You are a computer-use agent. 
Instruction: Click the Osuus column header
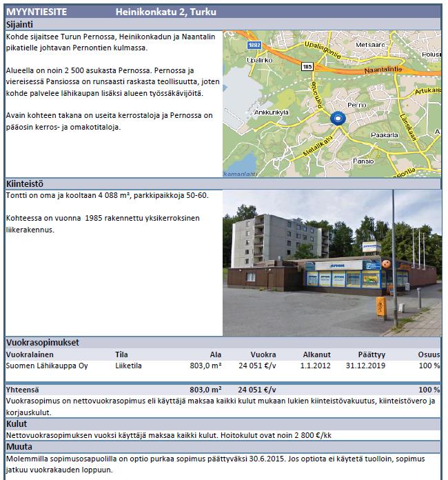(x=429, y=354)
